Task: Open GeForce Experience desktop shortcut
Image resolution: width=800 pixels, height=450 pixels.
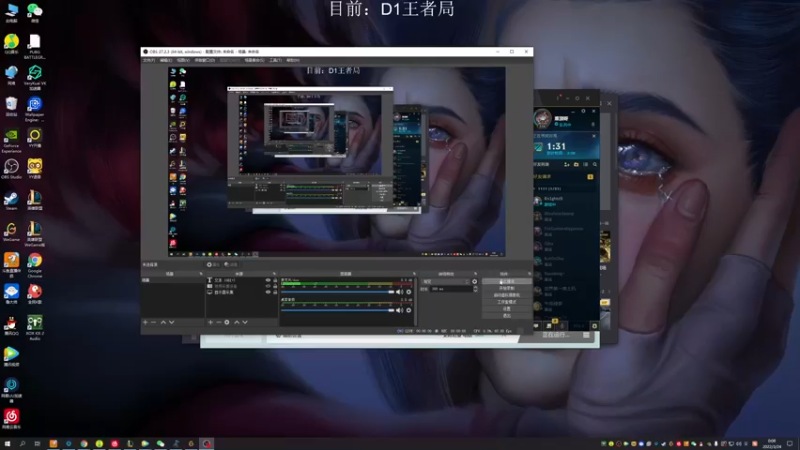Action: coord(11,141)
